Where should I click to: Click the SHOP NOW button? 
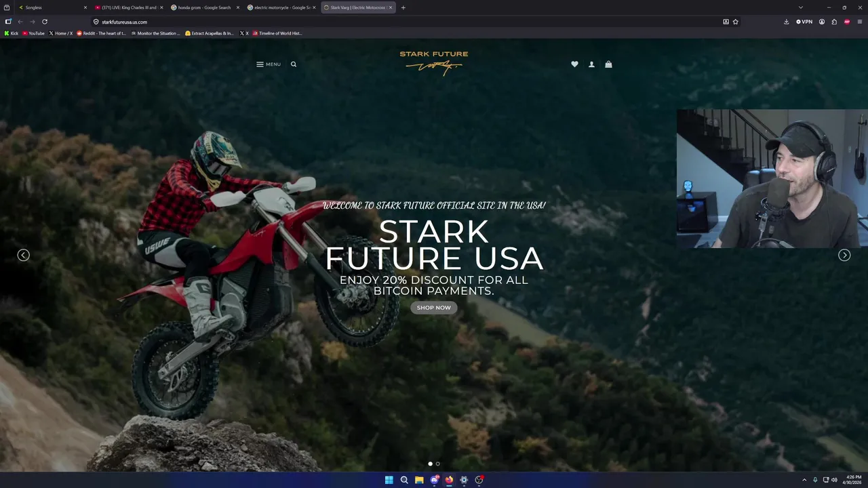pyautogui.click(x=434, y=308)
